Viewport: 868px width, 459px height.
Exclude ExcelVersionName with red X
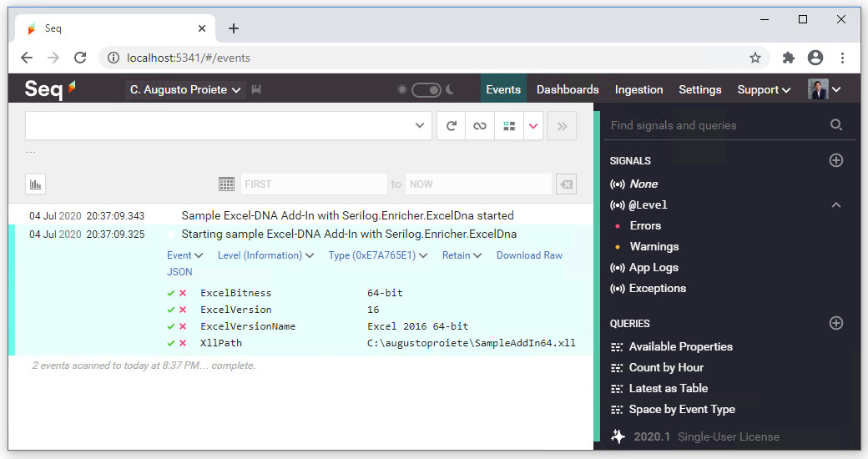click(183, 326)
